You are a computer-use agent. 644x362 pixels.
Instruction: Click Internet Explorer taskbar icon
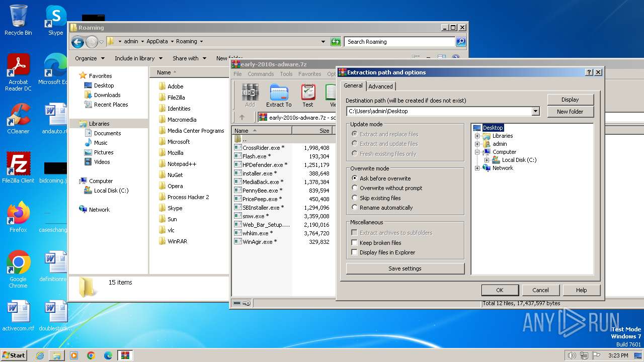click(40, 355)
